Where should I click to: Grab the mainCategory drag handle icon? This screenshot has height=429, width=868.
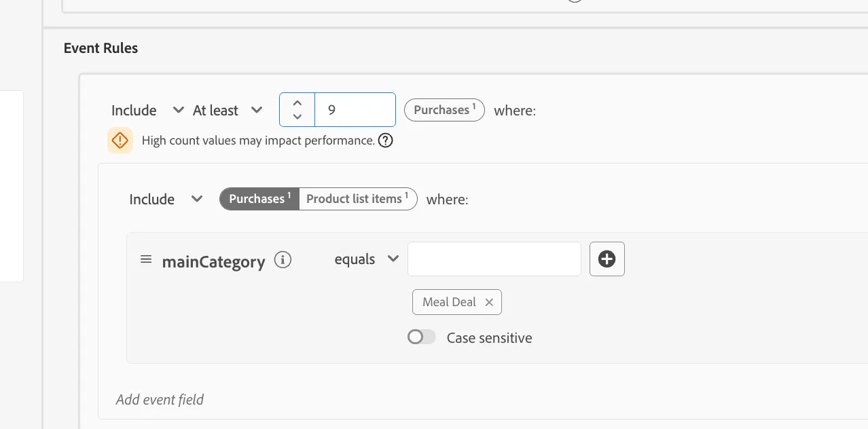coord(146,259)
